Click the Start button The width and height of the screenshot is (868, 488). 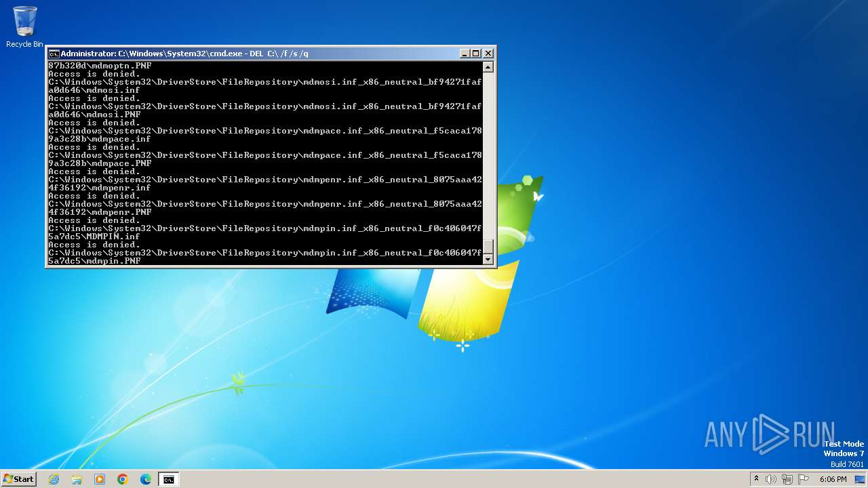coord(18,479)
